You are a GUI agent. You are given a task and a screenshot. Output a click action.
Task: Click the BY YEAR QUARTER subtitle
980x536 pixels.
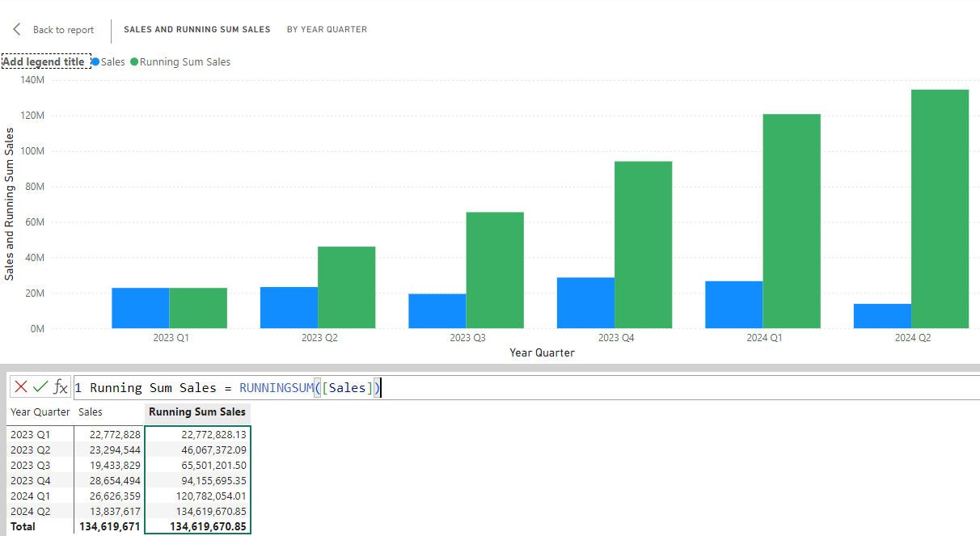pos(327,29)
